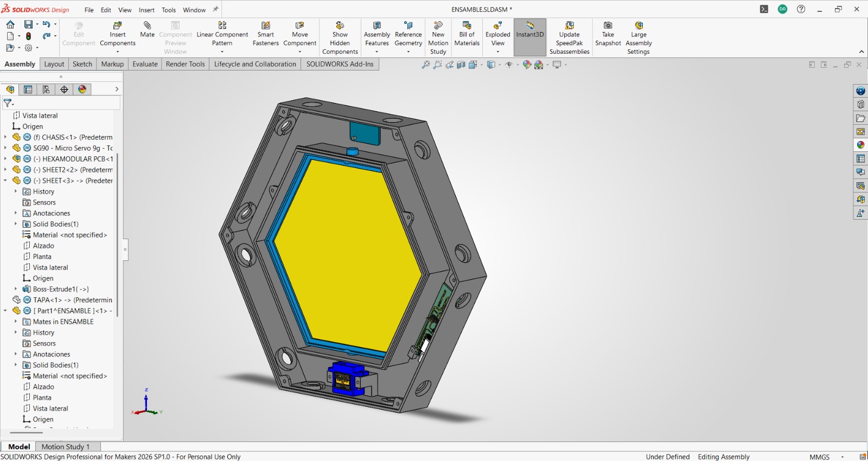This screenshot has width=868, height=461.
Task: Click Update SpeedPak Subassemblies
Action: (569, 38)
